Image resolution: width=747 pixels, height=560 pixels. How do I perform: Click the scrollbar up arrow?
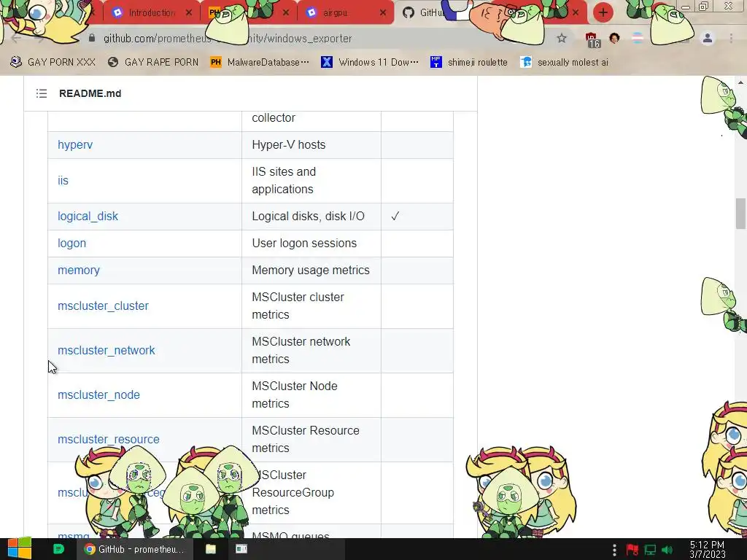(x=740, y=82)
